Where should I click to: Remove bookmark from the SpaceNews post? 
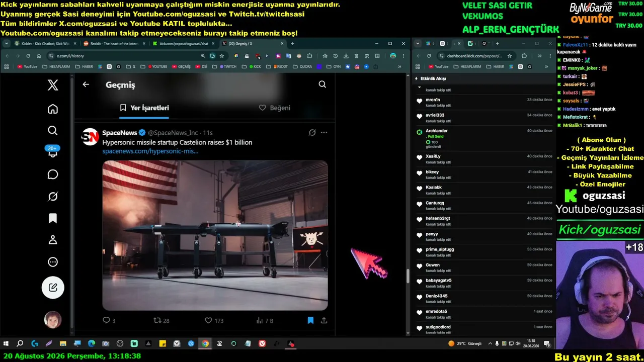click(310, 320)
